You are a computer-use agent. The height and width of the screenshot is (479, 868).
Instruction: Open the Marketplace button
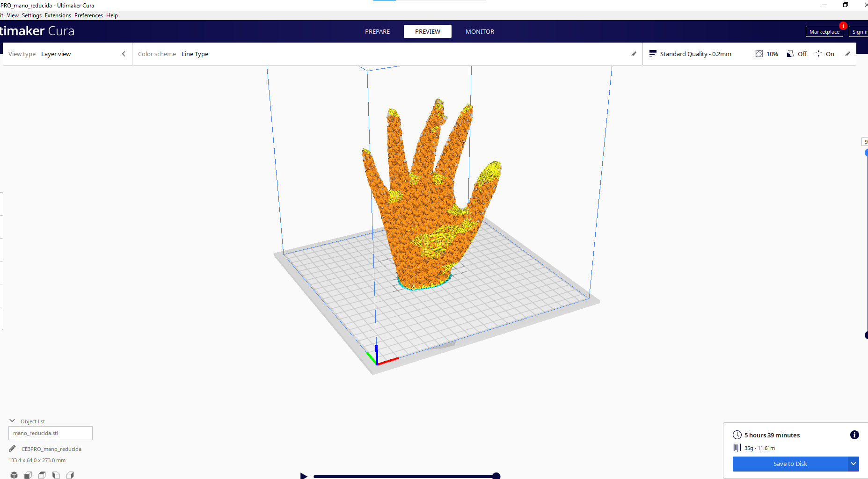point(824,32)
